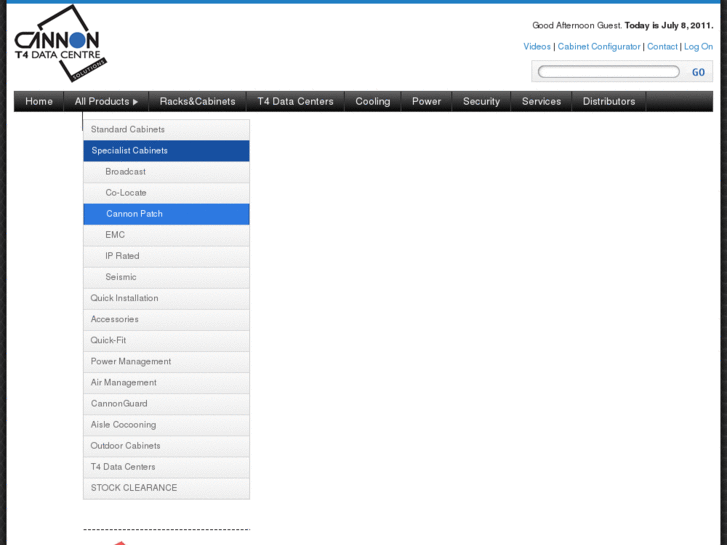This screenshot has height=545, width=727.
Task: Open Air Management in the sidebar
Action: [x=166, y=383]
